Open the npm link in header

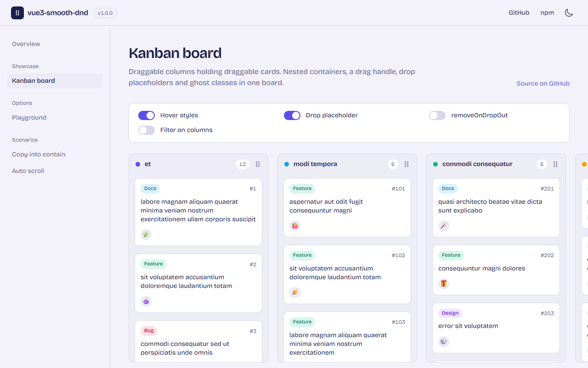point(547,13)
